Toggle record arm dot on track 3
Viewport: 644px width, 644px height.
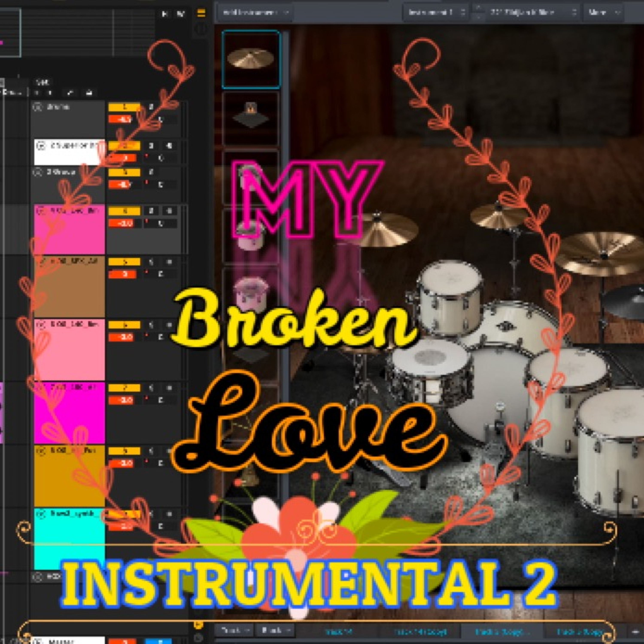(x=146, y=182)
